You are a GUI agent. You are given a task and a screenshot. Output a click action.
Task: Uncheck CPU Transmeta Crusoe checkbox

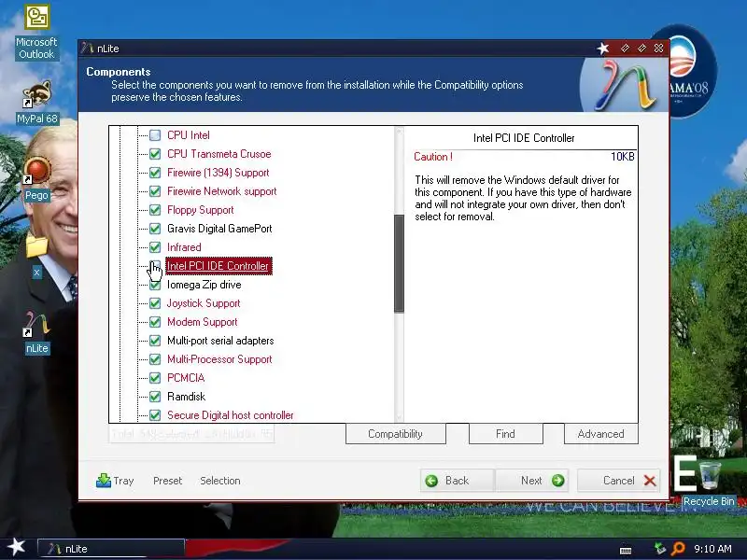155,154
